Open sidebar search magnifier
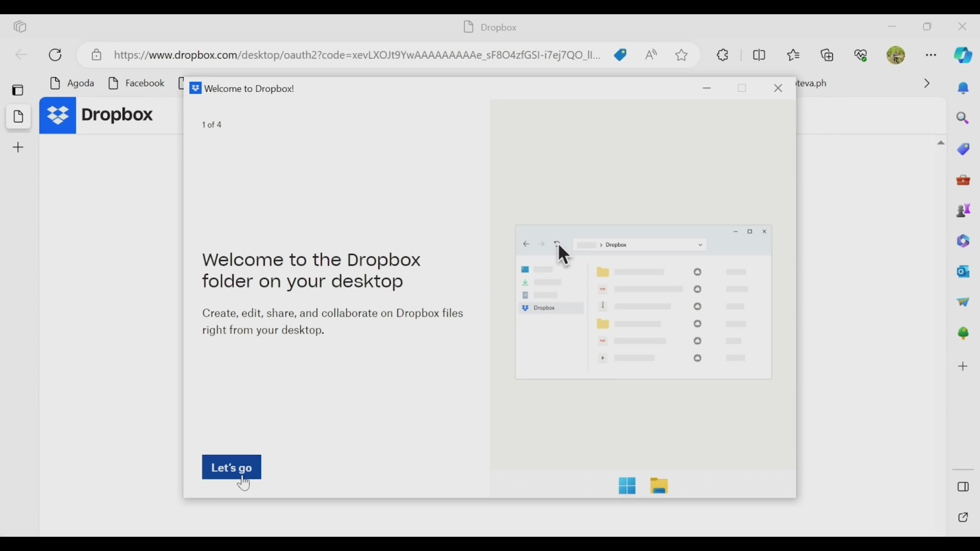980x551 pixels. (962, 118)
